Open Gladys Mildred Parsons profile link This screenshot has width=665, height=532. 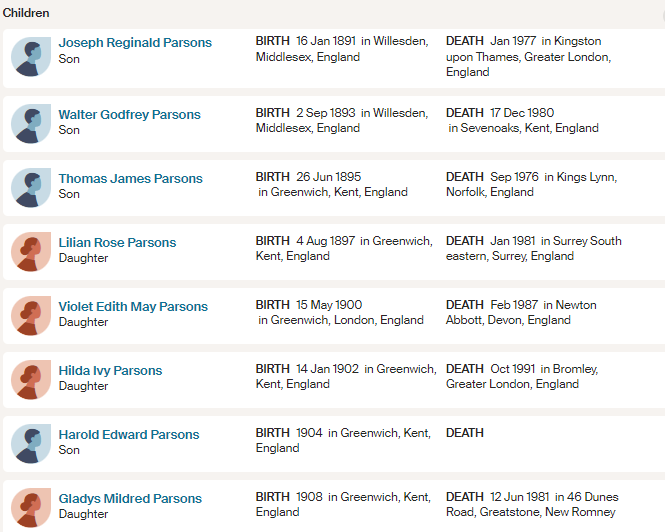[x=130, y=499]
